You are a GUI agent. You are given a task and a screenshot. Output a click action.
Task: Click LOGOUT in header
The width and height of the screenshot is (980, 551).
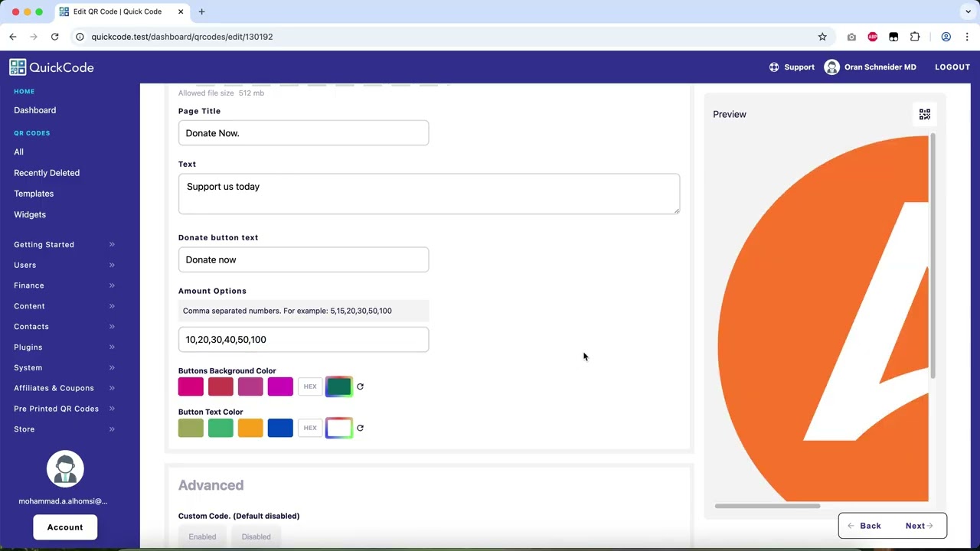pyautogui.click(x=952, y=67)
